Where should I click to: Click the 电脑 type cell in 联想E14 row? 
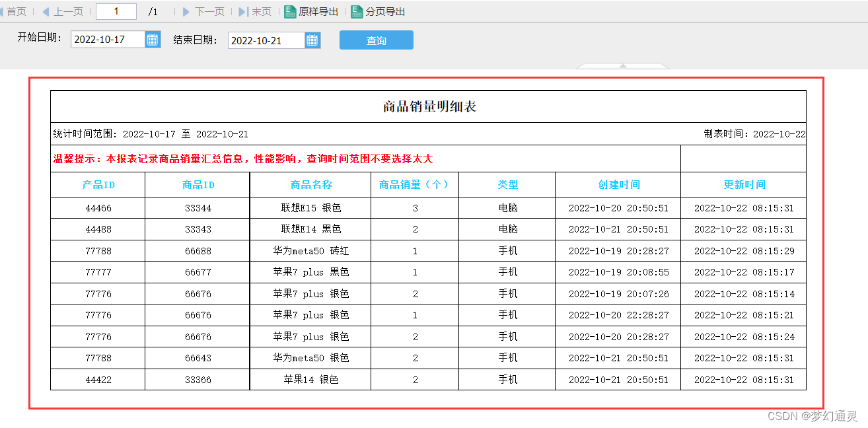pyautogui.click(x=508, y=229)
